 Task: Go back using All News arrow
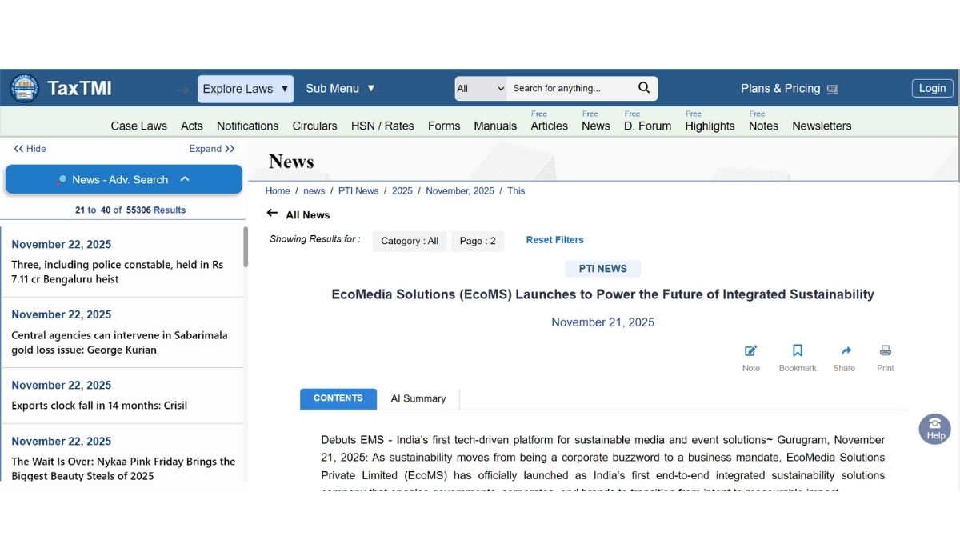[x=272, y=214]
